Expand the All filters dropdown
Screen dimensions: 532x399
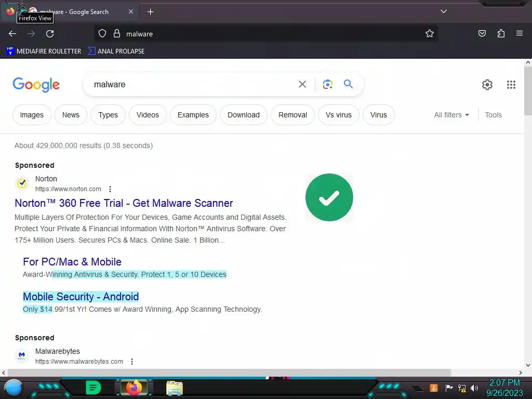click(x=451, y=115)
